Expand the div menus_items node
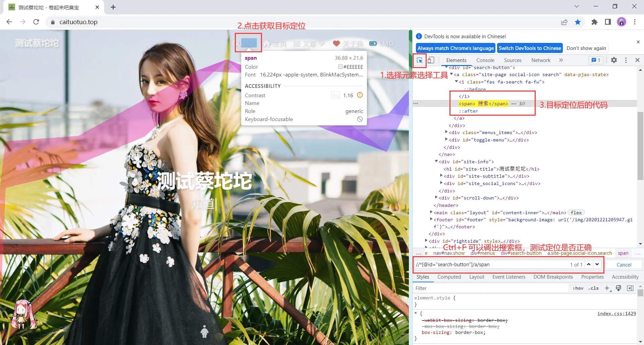 pyautogui.click(x=446, y=132)
